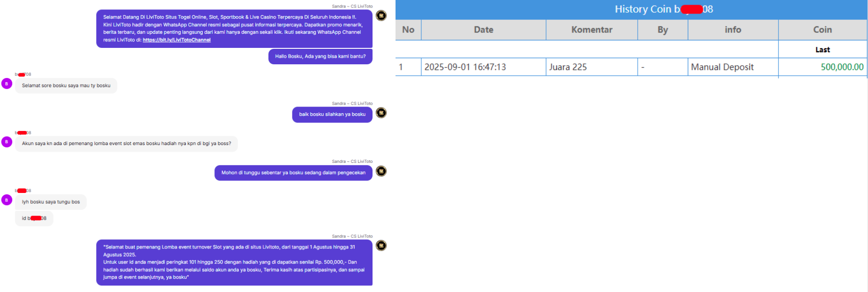Click the "No" column header
The image size is (868, 292).
(408, 30)
